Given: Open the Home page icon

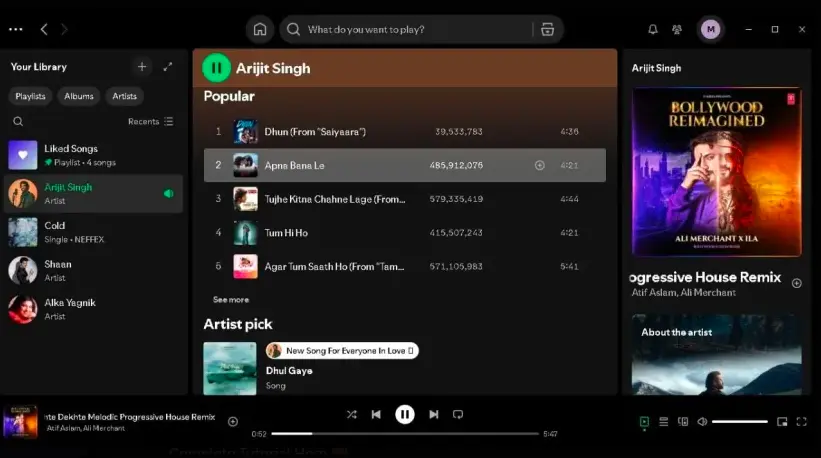Looking at the screenshot, I should 260,29.
